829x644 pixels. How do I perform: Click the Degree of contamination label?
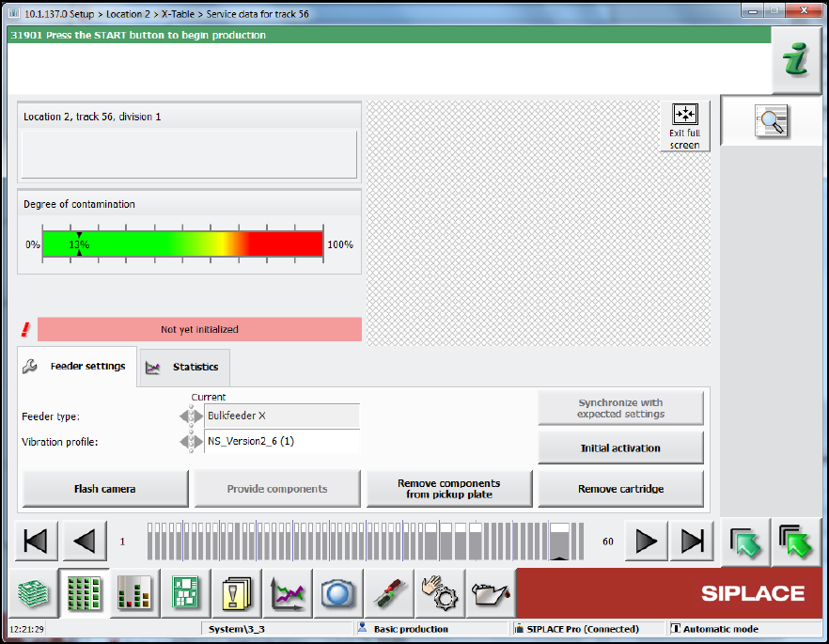[x=79, y=204]
